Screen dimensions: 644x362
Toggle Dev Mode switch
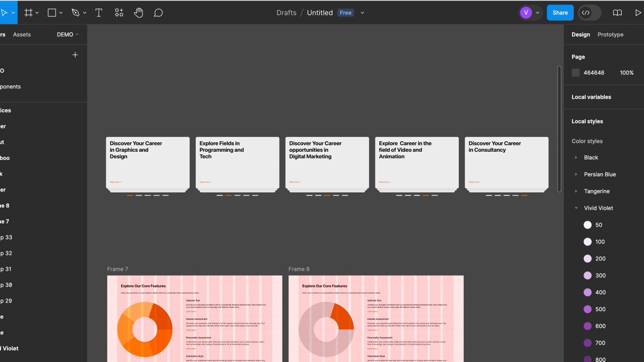coord(589,12)
